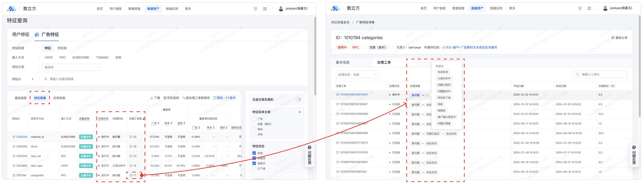Click the search icon in 请输入工单ID box
The width and height of the screenshot is (644, 184).
coord(578,74)
